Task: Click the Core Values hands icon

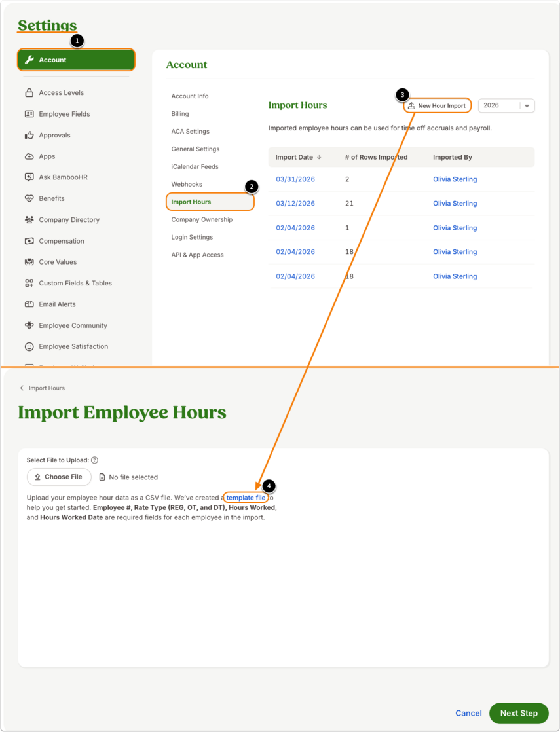Action: tap(29, 262)
